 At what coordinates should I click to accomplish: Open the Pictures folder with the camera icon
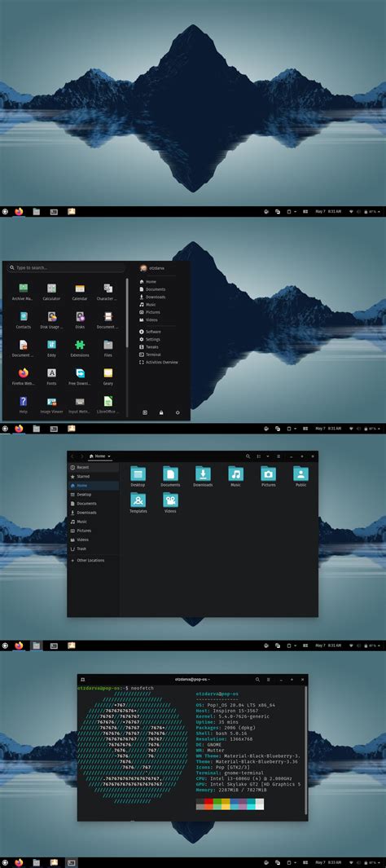click(x=268, y=477)
